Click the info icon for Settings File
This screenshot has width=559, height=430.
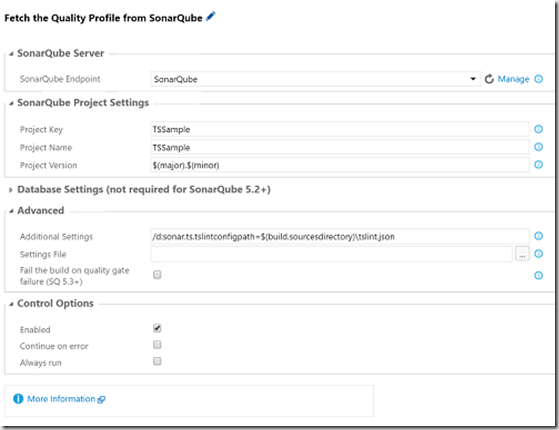pos(539,254)
